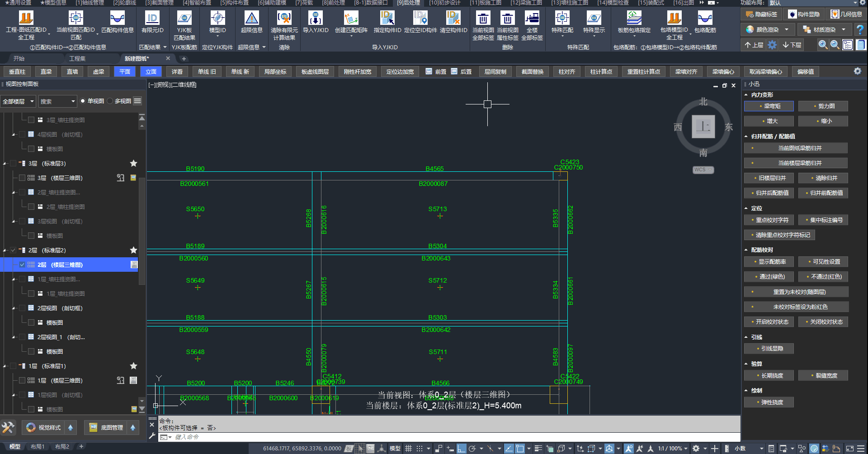The width and height of the screenshot is (868, 454).
Task: Collapse the 内力变形 section
Action: [x=746, y=95]
